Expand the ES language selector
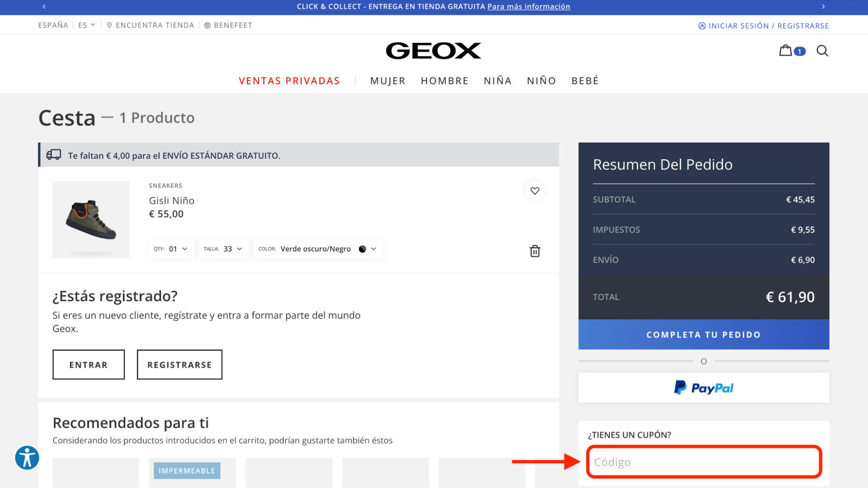The image size is (868, 488). 86,25
